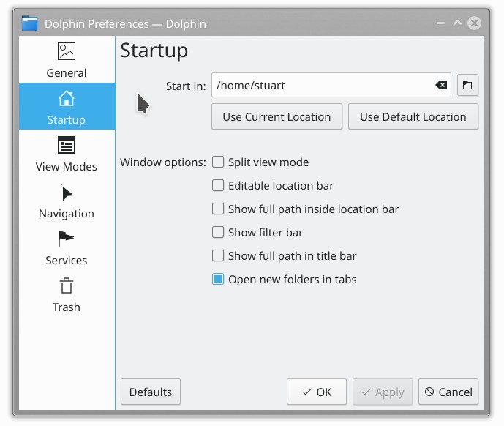Open Trash settings icon
Image resolution: width=504 pixels, height=426 pixels.
coord(67,286)
